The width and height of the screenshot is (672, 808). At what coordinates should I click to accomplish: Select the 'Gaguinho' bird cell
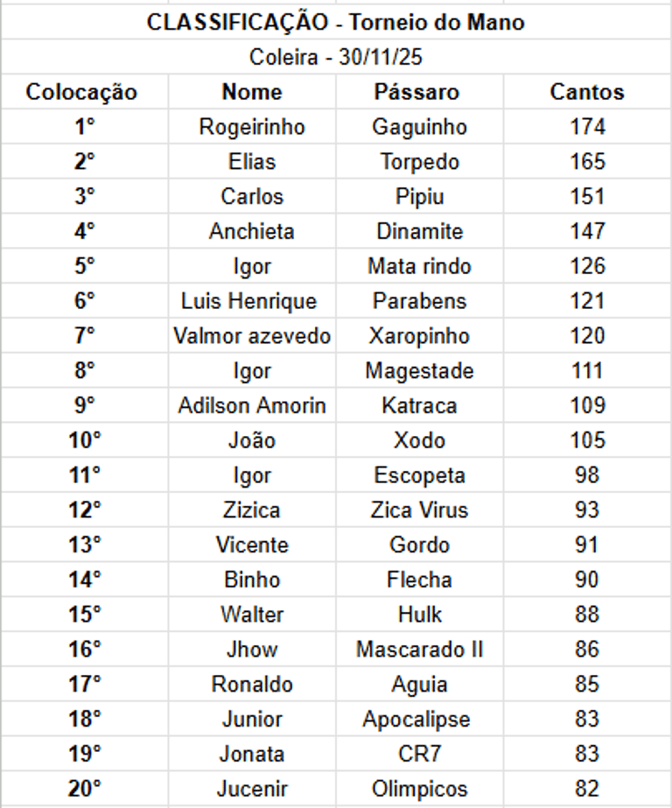[419, 127]
